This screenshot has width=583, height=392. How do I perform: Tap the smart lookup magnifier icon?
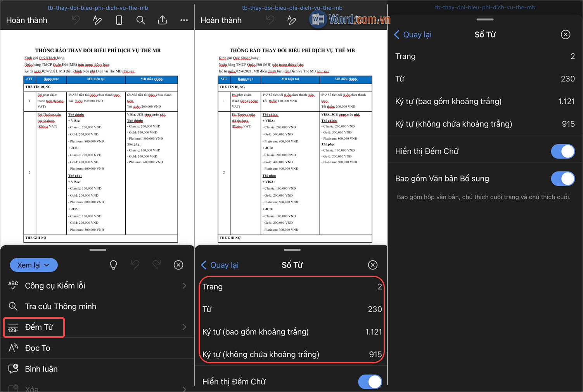tap(13, 306)
